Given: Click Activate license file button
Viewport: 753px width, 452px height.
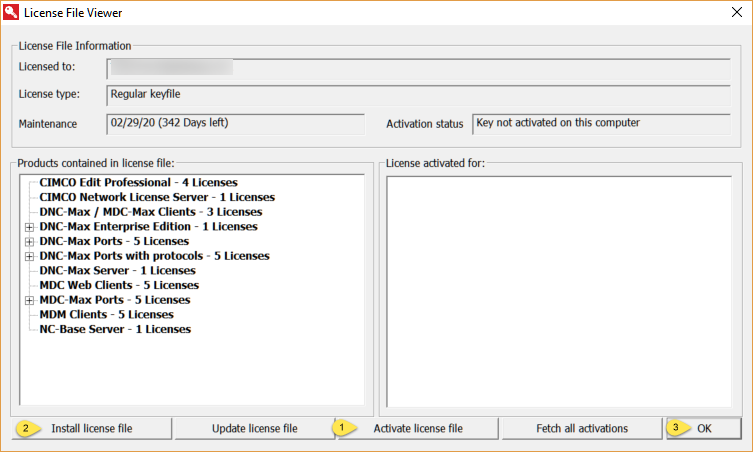Looking at the screenshot, I should tap(418, 428).
